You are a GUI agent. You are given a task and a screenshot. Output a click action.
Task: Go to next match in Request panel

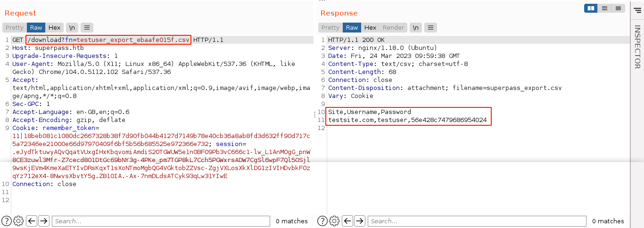click(x=44, y=221)
